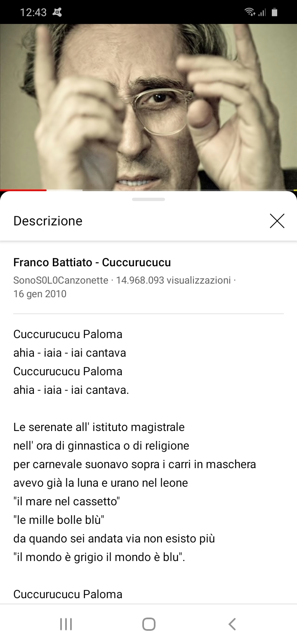Click the red video progress bar

[x=23, y=190]
